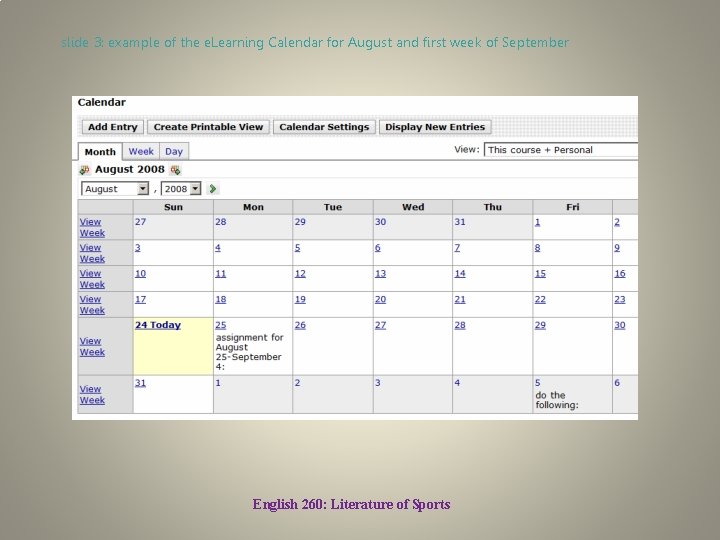Click date 26 link

[300, 325]
